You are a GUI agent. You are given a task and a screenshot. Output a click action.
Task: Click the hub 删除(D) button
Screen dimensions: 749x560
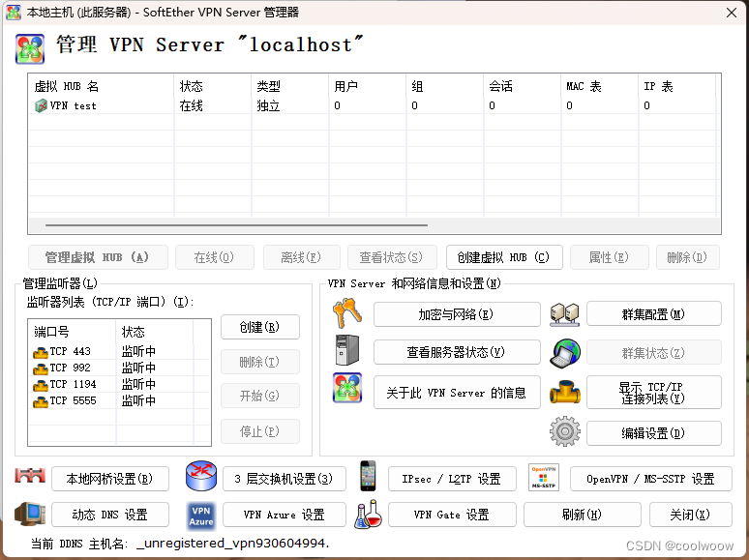click(x=687, y=257)
